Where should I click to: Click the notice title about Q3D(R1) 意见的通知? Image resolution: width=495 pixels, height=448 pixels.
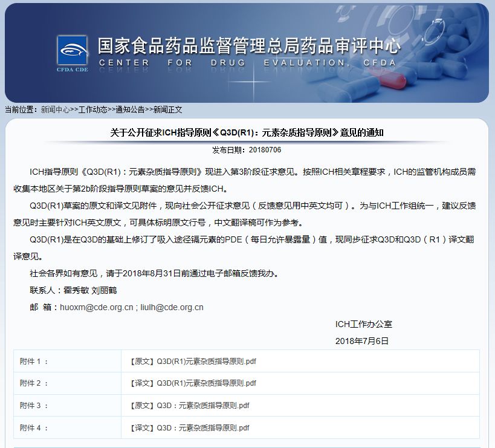(247, 132)
